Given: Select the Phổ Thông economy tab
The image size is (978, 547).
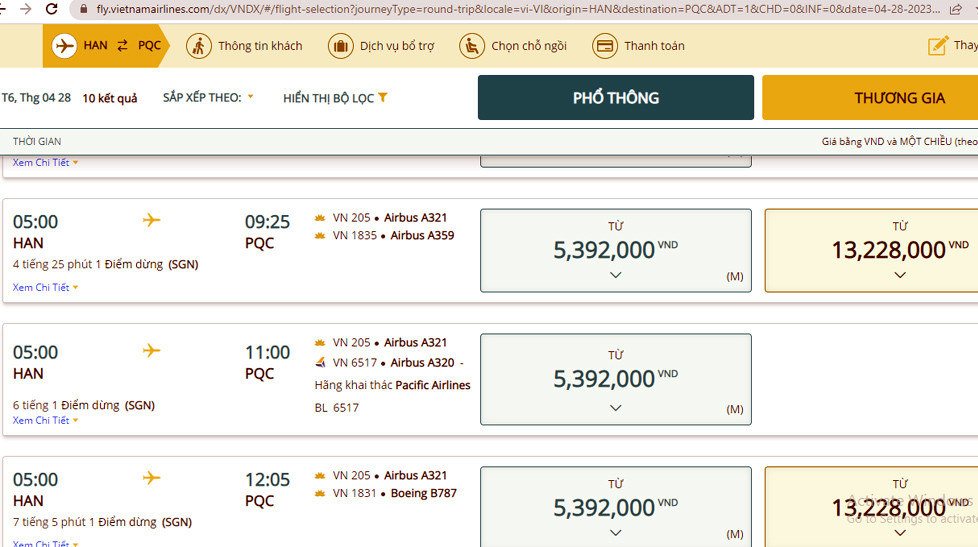Looking at the screenshot, I should 615,98.
